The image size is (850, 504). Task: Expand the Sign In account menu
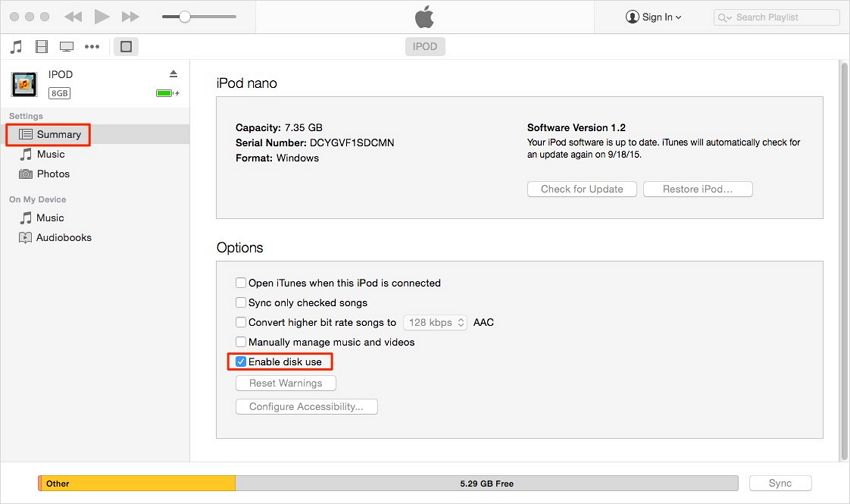coord(654,17)
